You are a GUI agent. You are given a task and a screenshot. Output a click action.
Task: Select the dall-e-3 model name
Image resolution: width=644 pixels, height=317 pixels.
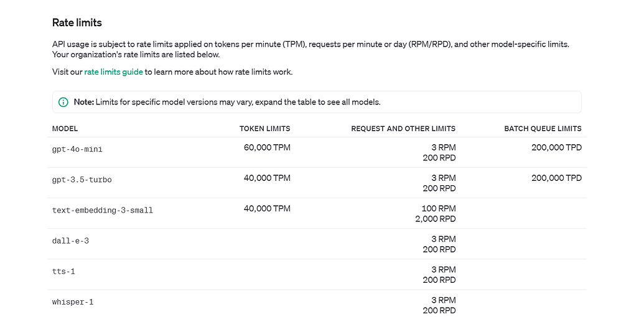(x=70, y=241)
